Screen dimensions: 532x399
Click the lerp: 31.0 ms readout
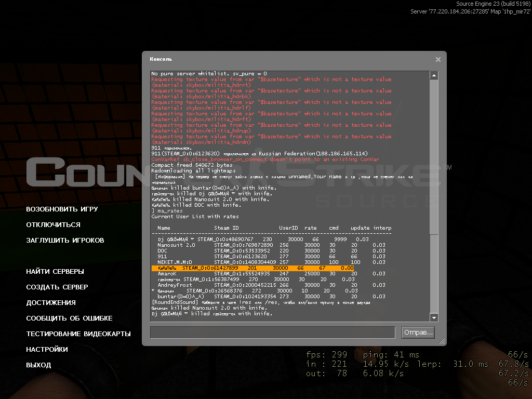click(453, 364)
